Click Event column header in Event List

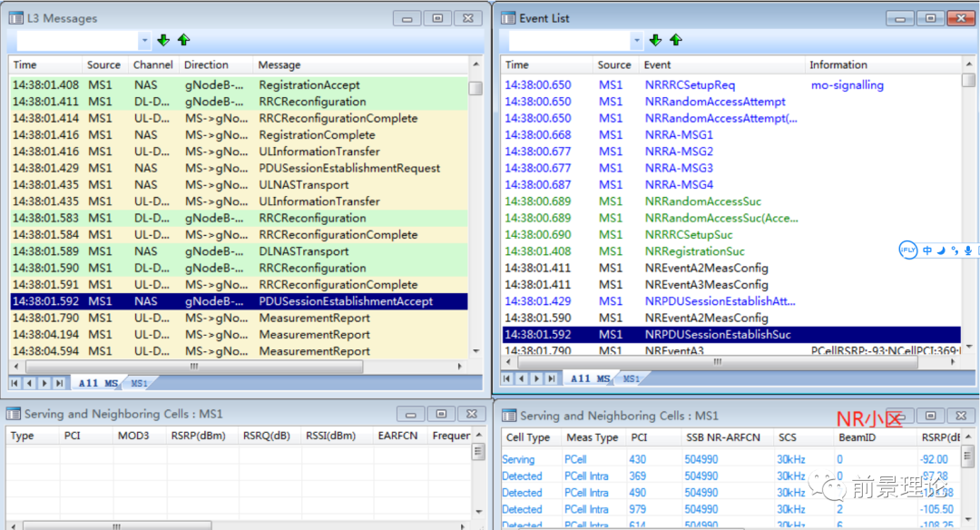(x=722, y=64)
